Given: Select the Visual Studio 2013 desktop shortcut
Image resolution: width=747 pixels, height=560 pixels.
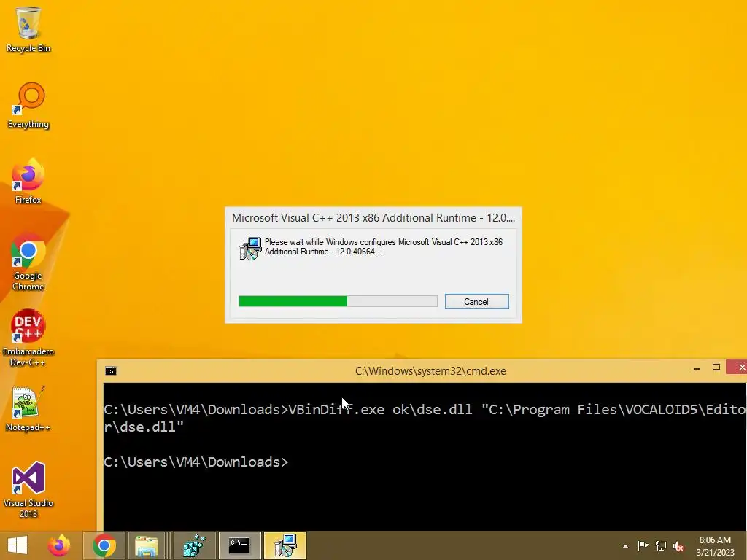Looking at the screenshot, I should pos(28,489).
